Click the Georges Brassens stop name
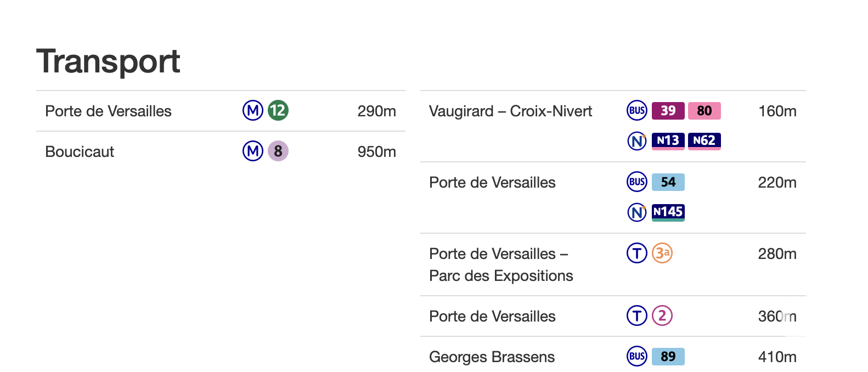 pyautogui.click(x=492, y=357)
